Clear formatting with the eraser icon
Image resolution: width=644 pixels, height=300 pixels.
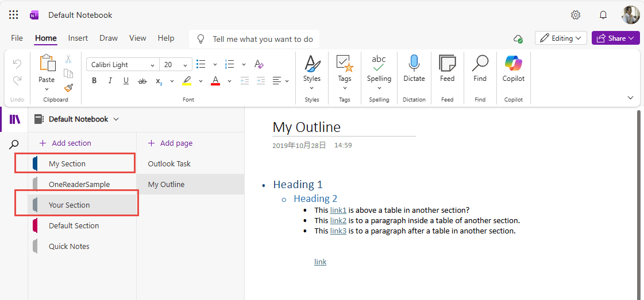click(x=259, y=64)
